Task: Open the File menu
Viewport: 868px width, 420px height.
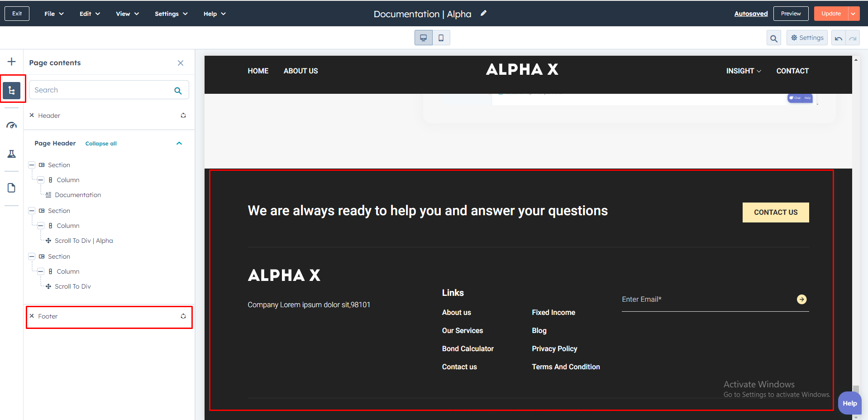Action: tap(54, 14)
